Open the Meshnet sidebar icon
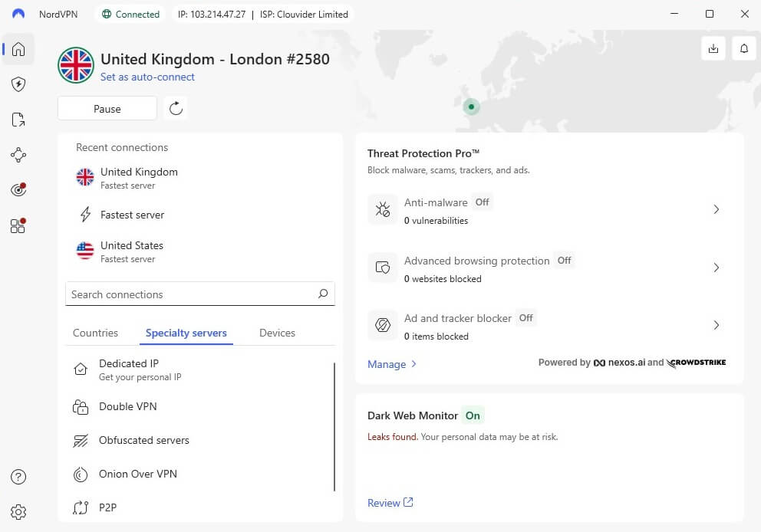Image resolution: width=761 pixels, height=532 pixels. coord(18,155)
